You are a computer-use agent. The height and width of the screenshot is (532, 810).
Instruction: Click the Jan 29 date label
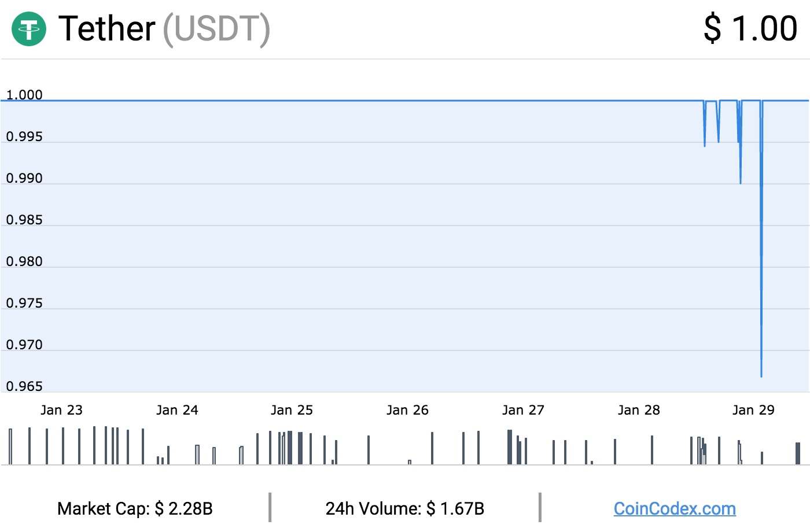pos(753,410)
